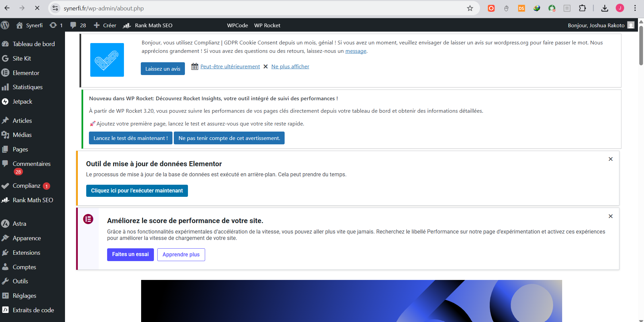Dismiss the Elementor data updater notice
This screenshot has width=644, height=322.
(610, 159)
